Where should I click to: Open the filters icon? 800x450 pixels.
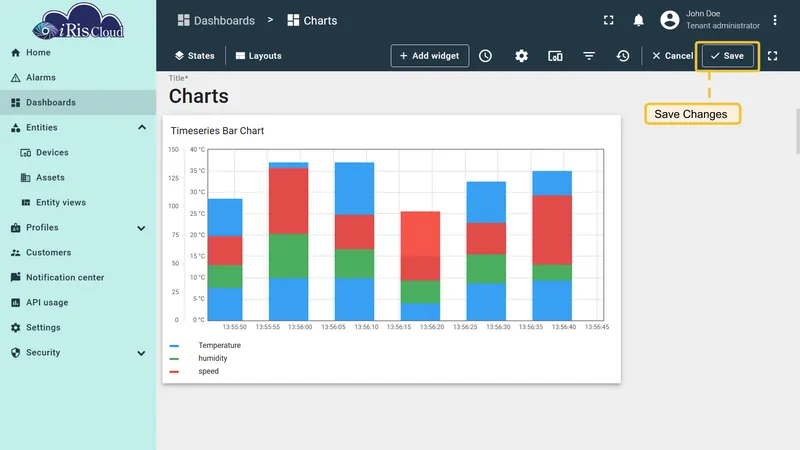click(x=589, y=56)
